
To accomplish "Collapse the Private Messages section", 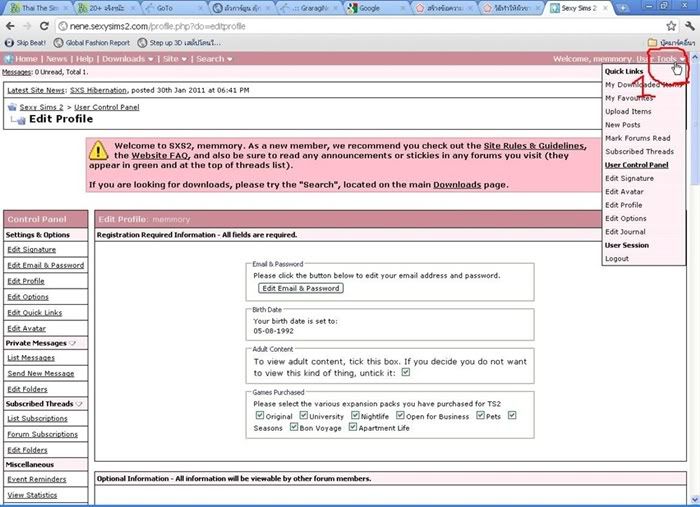I will coord(73,343).
